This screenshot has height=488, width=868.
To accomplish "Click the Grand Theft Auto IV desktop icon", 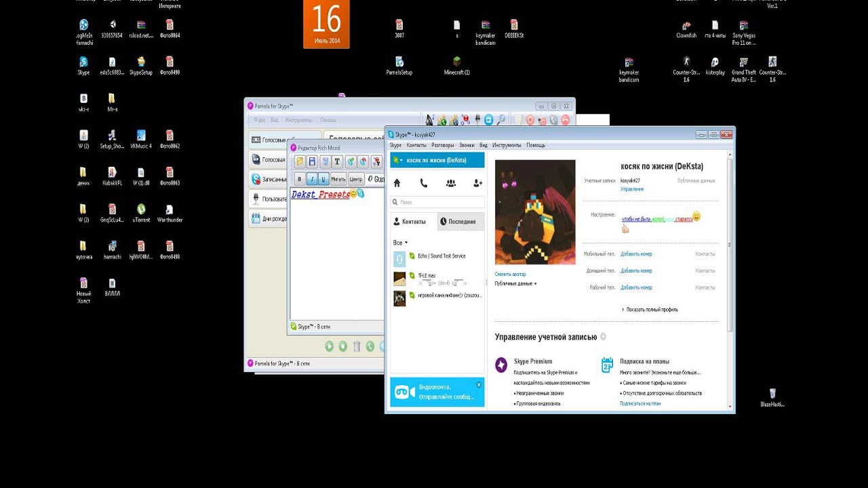I will 743,69.
